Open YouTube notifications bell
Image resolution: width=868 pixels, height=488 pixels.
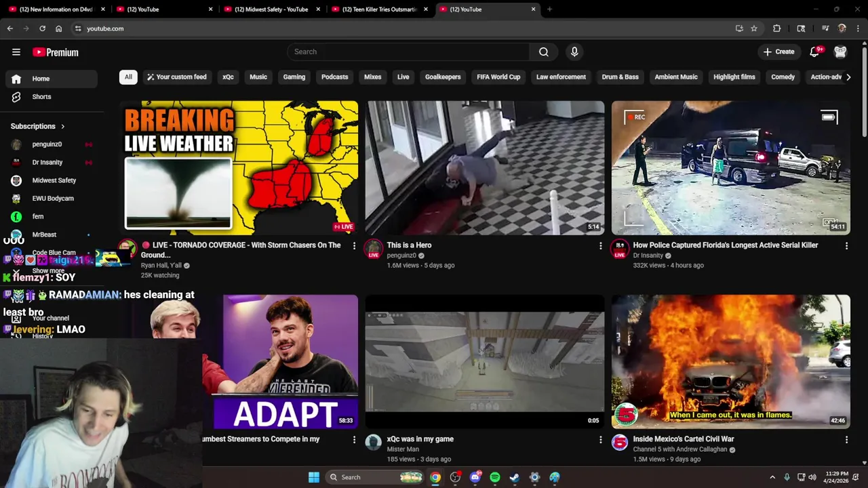tap(815, 52)
